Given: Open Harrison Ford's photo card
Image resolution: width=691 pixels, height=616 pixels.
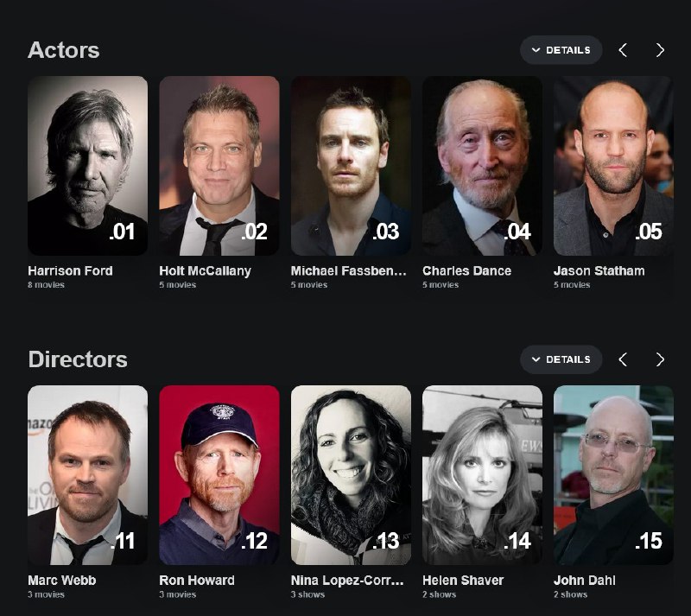Looking at the screenshot, I should (87, 166).
